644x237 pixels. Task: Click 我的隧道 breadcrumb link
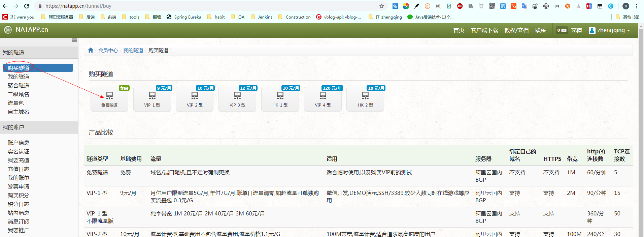pos(133,50)
